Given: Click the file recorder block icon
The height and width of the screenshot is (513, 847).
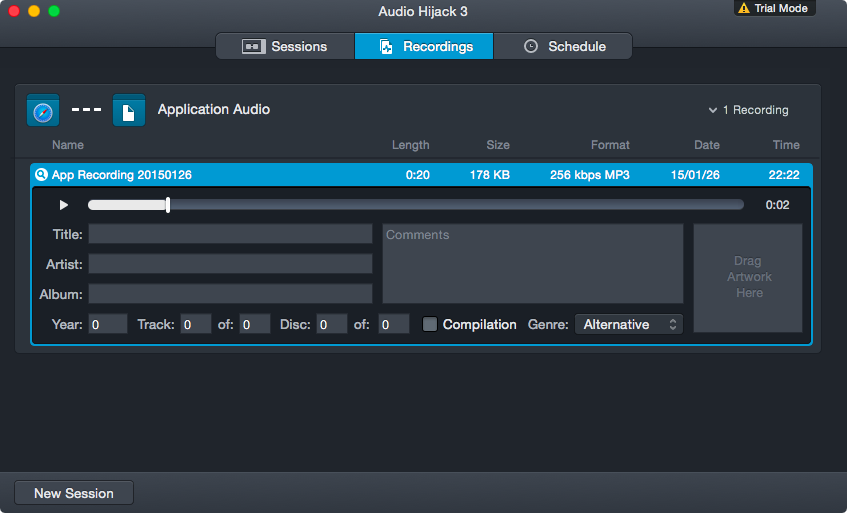Looking at the screenshot, I should coord(129,110).
